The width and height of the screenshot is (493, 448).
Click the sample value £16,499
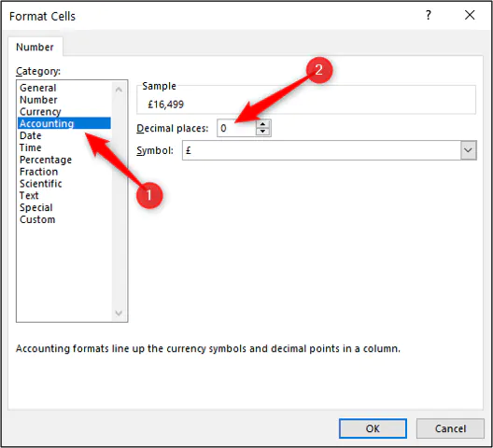[x=165, y=104]
